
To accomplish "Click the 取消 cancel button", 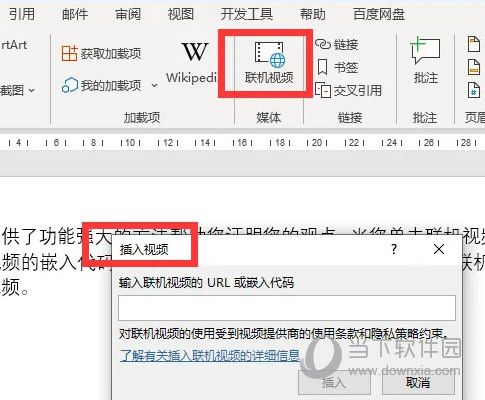I will coord(418,382).
